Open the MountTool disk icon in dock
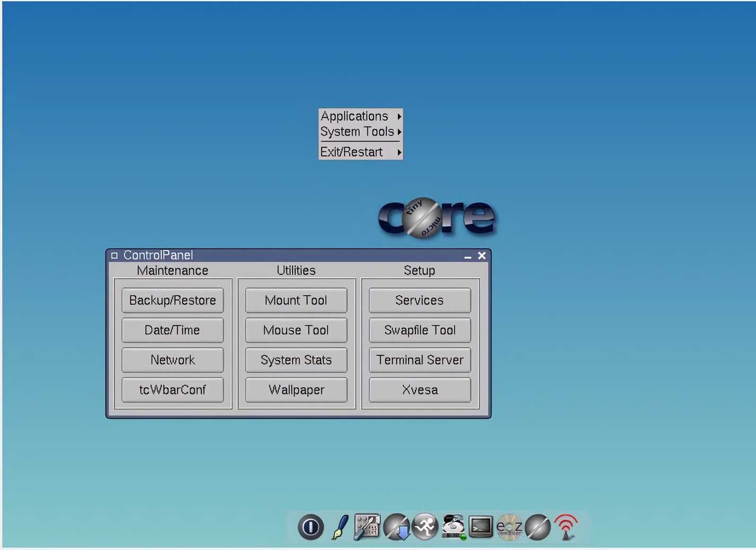 453,527
